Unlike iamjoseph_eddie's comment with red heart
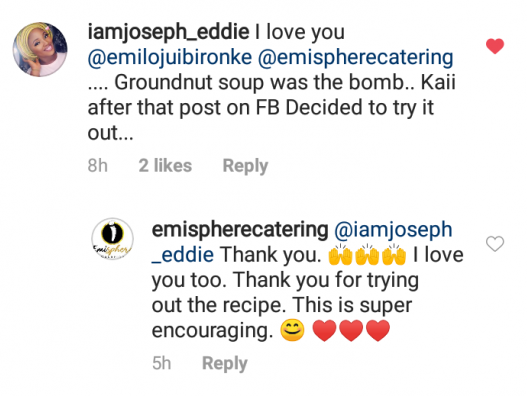Screen dimensions: 527x396 pyautogui.click(x=495, y=46)
